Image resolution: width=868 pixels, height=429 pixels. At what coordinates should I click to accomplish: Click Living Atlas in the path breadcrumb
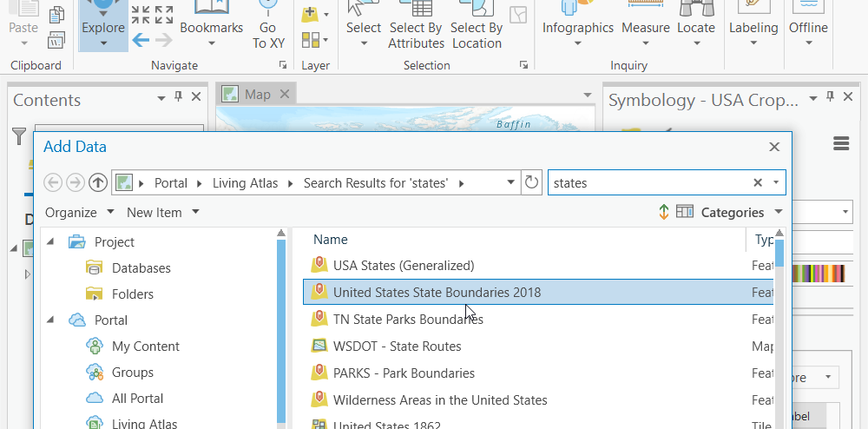pyautogui.click(x=246, y=182)
